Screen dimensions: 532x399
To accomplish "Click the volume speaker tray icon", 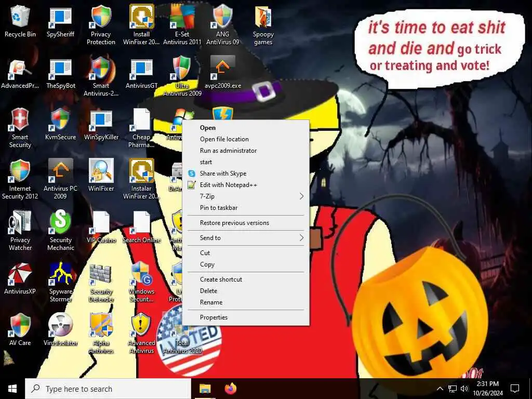I will click(464, 389).
